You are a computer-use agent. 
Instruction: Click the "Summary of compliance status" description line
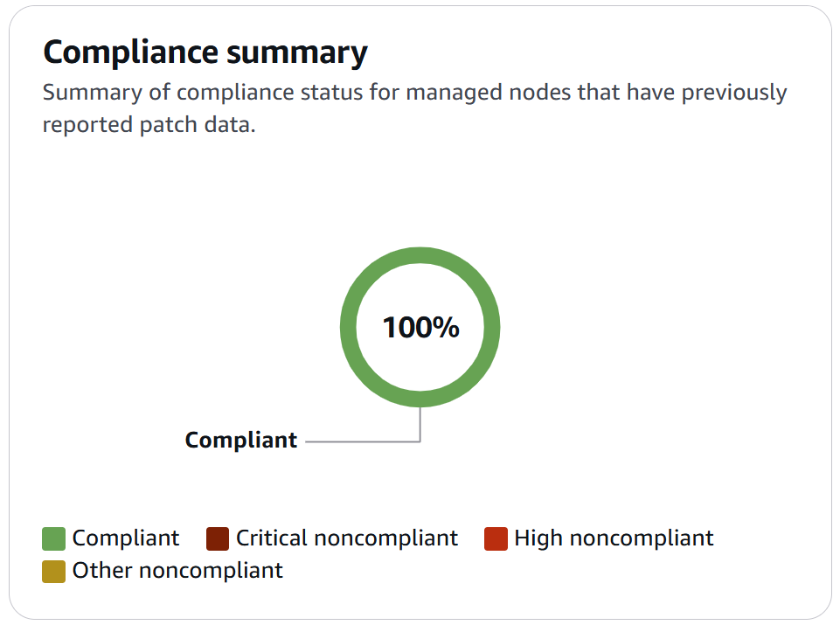pos(414,93)
